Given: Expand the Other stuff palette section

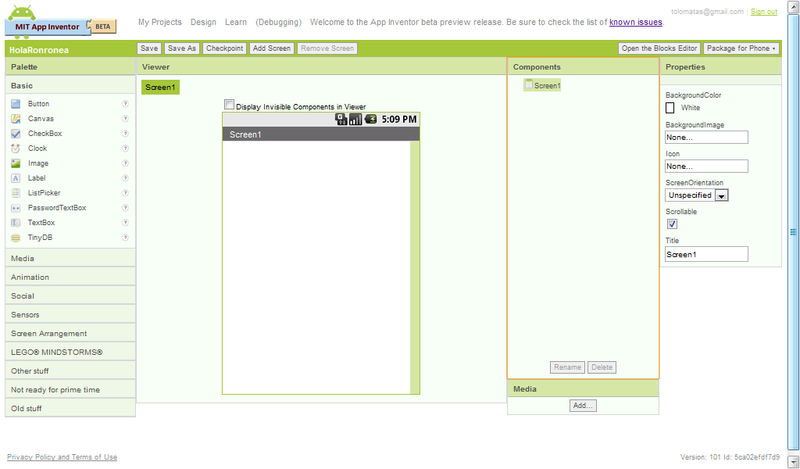Looking at the screenshot, I should coord(70,371).
